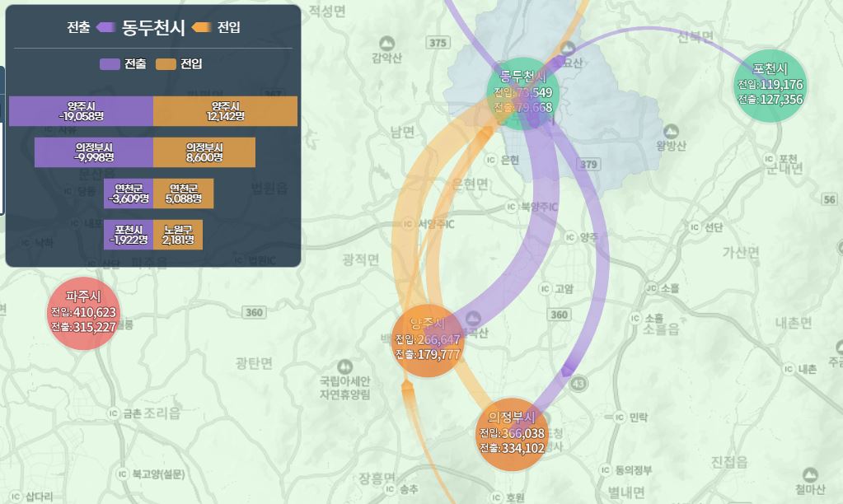Click the 별내면 map label
Image resolution: width=843 pixels, height=504 pixels.
click(x=627, y=492)
